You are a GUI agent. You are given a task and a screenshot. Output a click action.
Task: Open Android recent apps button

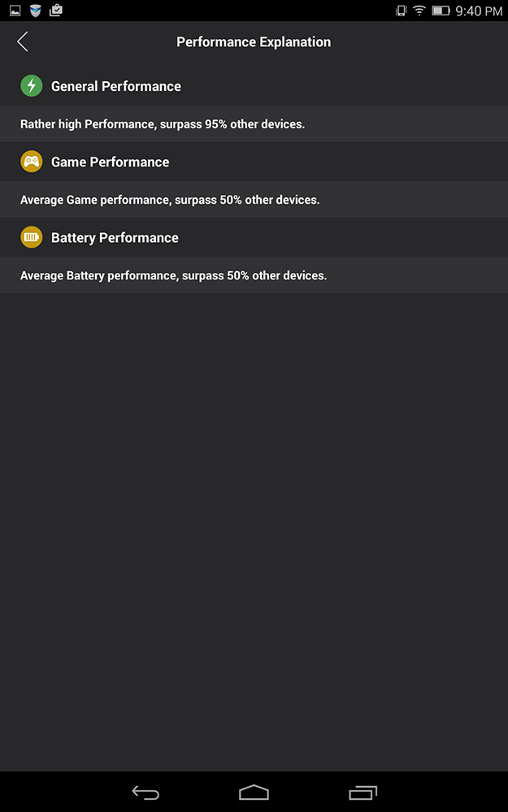[363, 793]
